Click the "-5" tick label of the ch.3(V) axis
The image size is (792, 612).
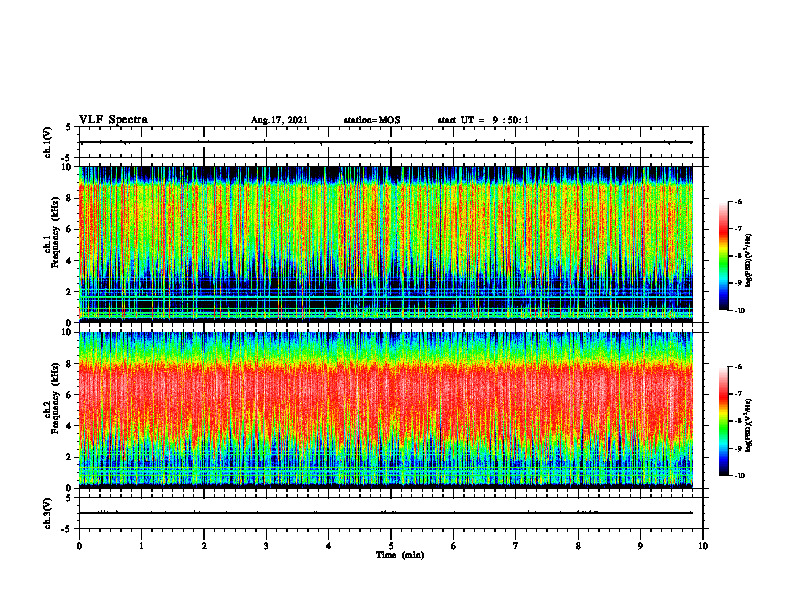(67, 529)
